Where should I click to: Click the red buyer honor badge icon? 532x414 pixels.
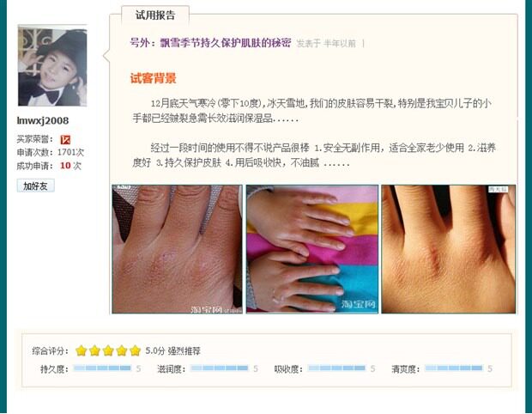pyautogui.click(x=65, y=139)
